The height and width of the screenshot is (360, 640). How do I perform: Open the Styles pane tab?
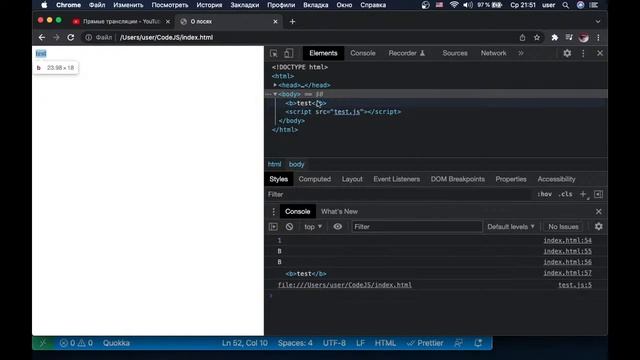279,179
